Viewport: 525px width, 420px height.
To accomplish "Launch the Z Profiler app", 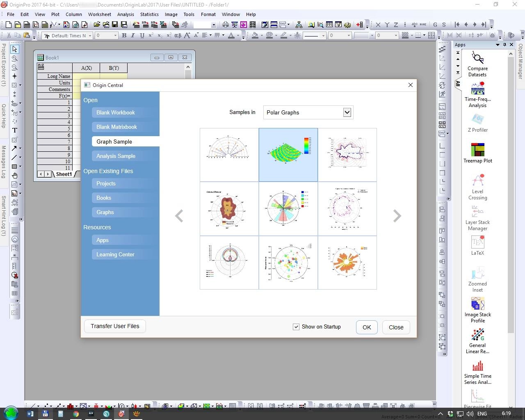I will (477, 123).
